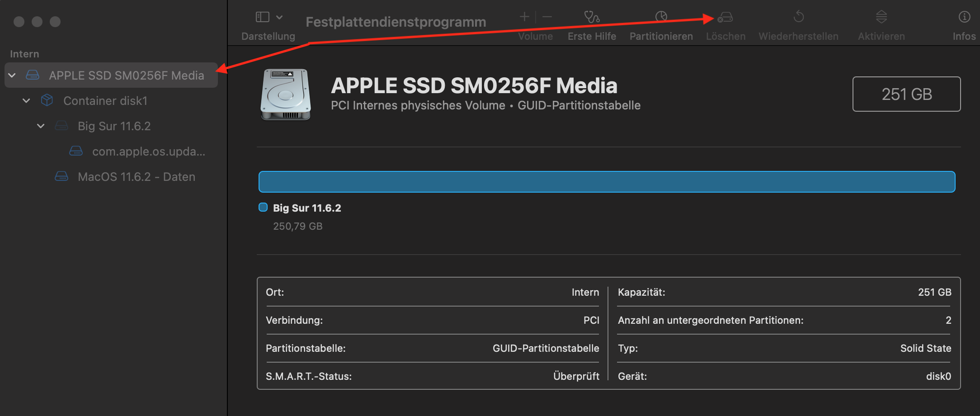This screenshot has width=980, height=416.
Task: Open the Partitionieren pie chart tool
Action: tap(661, 17)
